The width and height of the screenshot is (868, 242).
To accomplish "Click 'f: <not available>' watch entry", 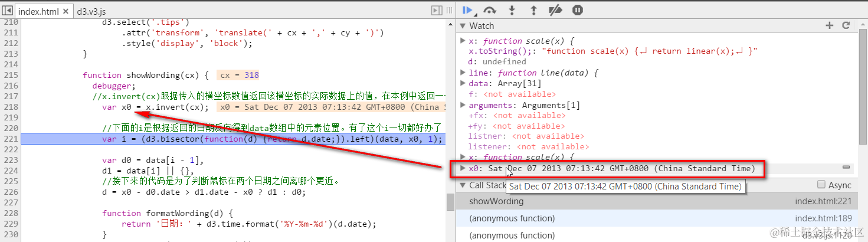I will [x=512, y=94].
